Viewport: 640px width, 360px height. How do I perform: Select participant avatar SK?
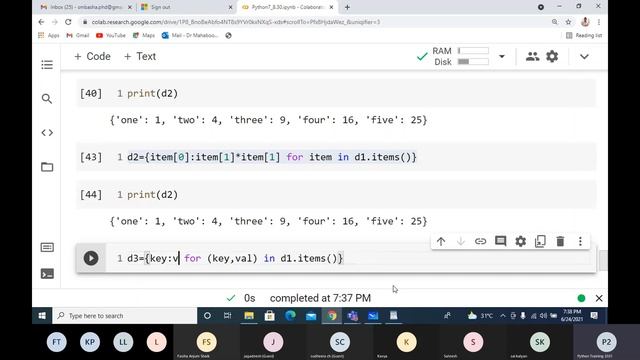click(540, 342)
